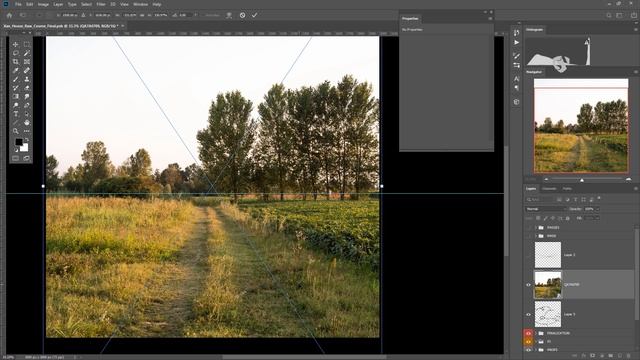The image size is (640, 360).
Task: Open the Brush Settings panel icon
Action: (516, 56)
